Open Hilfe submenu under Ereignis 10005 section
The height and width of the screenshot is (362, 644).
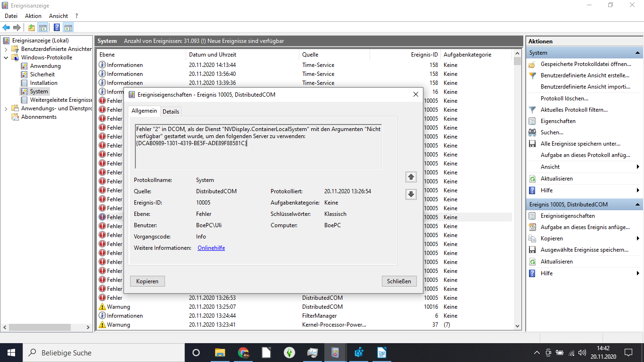pos(638,273)
